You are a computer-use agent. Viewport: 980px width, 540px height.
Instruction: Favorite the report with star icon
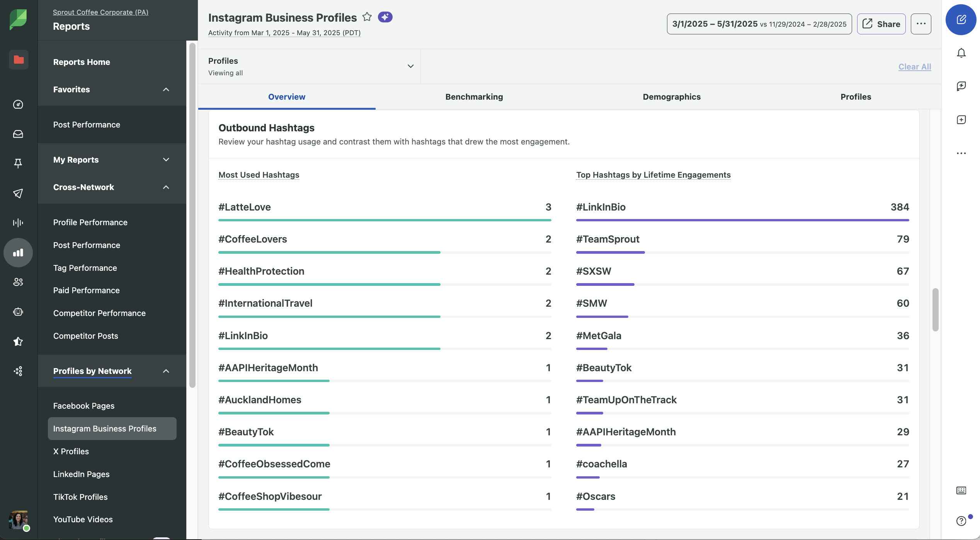coord(367,17)
